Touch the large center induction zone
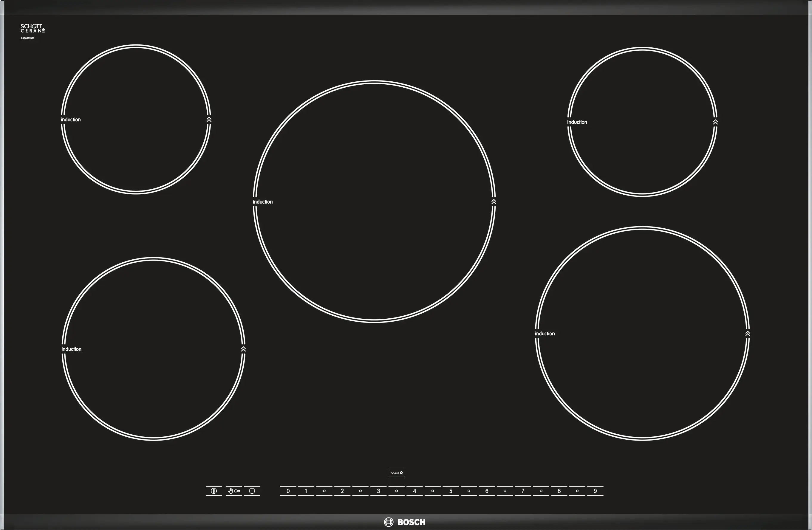This screenshot has height=530, width=812. pyautogui.click(x=374, y=202)
